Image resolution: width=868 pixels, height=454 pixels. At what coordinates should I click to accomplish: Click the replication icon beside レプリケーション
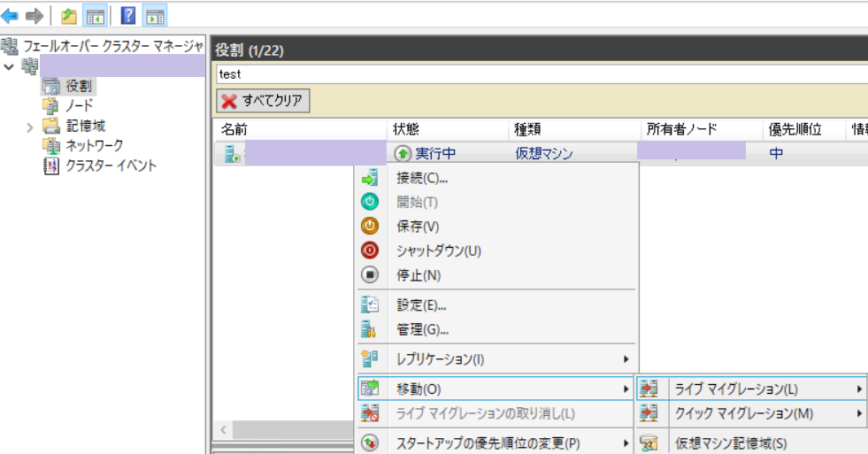370,358
